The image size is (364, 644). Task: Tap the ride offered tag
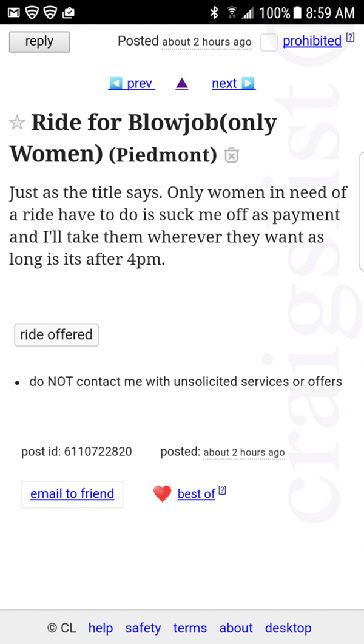[x=56, y=334]
